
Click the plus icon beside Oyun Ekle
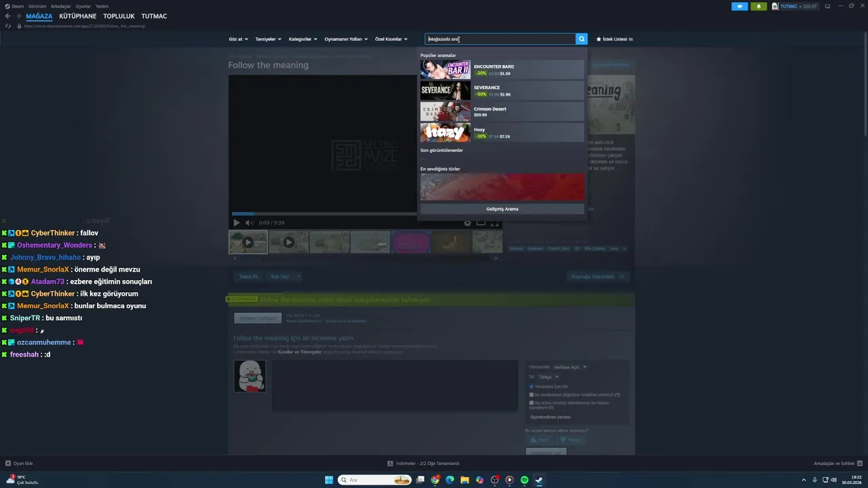click(8, 464)
